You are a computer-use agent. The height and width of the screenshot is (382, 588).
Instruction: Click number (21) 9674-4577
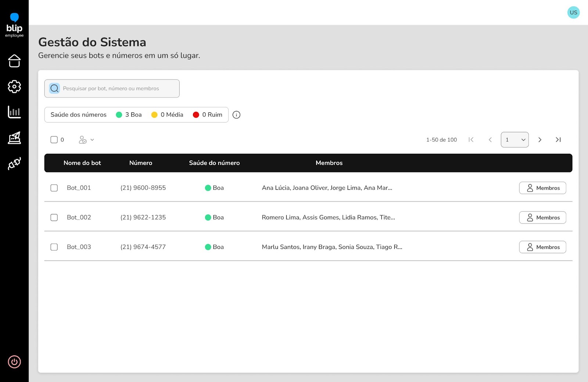tap(143, 247)
